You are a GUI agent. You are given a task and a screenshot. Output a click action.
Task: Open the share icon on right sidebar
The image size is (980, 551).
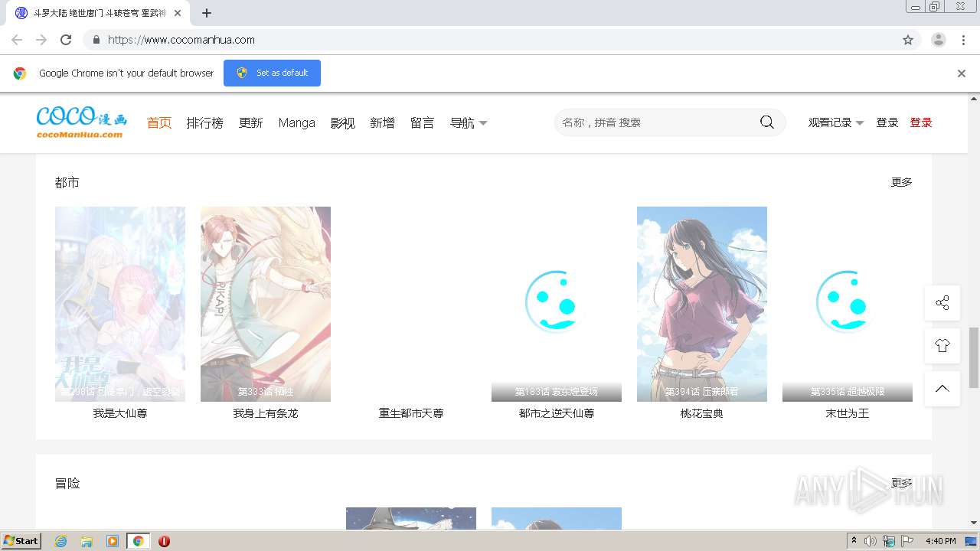pos(942,302)
